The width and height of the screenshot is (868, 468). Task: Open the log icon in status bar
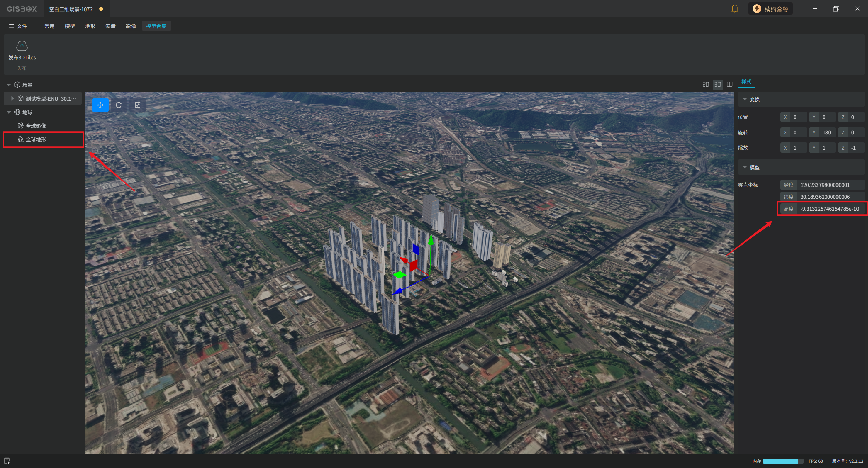(7, 461)
